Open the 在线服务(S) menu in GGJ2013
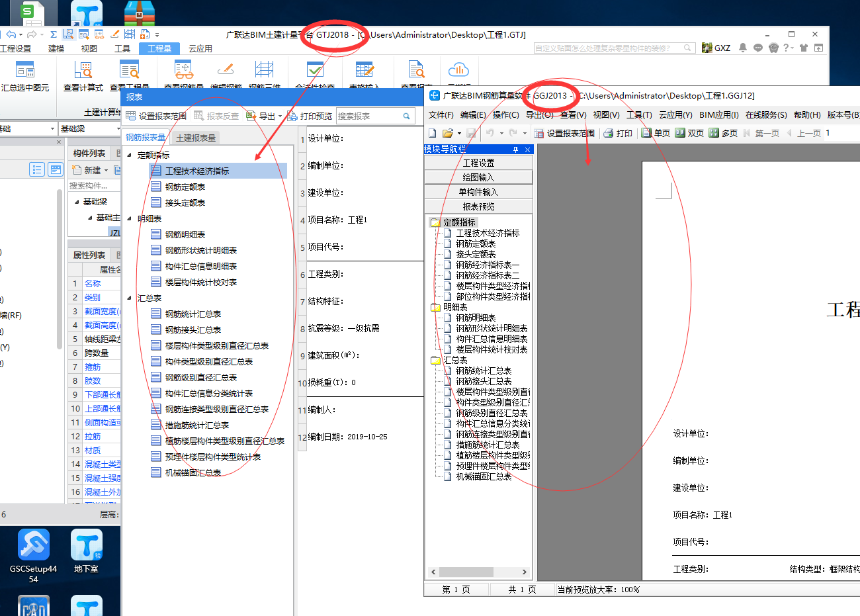 [766, 114]
